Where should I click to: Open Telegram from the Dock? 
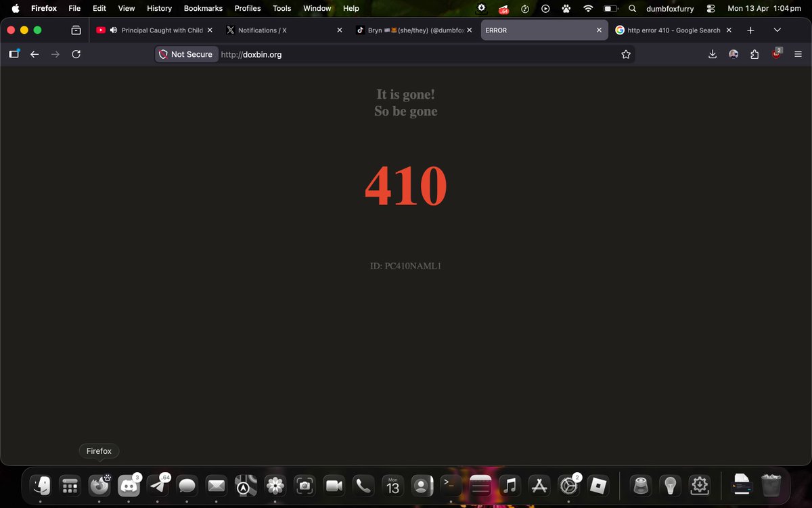point(158,485)
